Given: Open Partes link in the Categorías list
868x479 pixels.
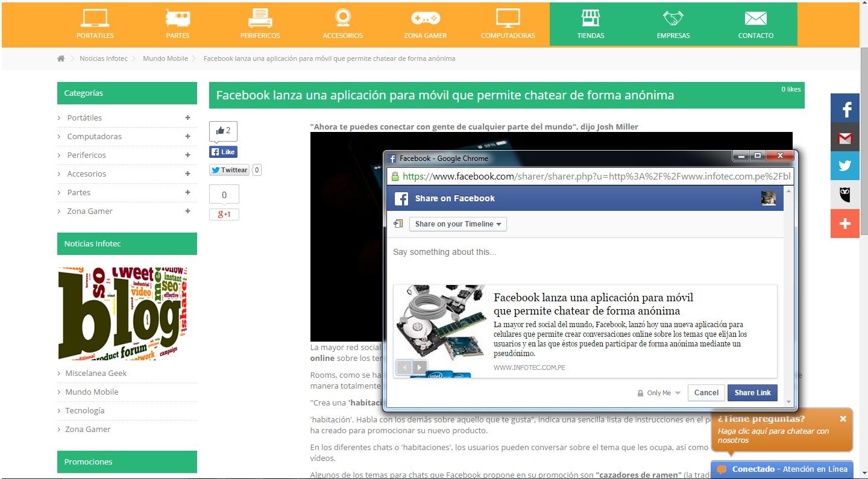Looking at the screenshot, I should (79, 192).
